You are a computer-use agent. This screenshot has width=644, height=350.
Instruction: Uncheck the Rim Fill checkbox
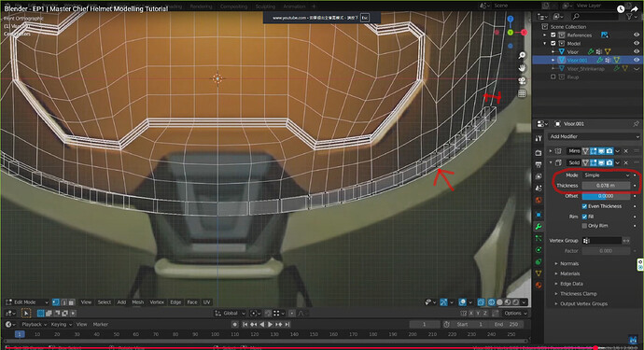584,217
